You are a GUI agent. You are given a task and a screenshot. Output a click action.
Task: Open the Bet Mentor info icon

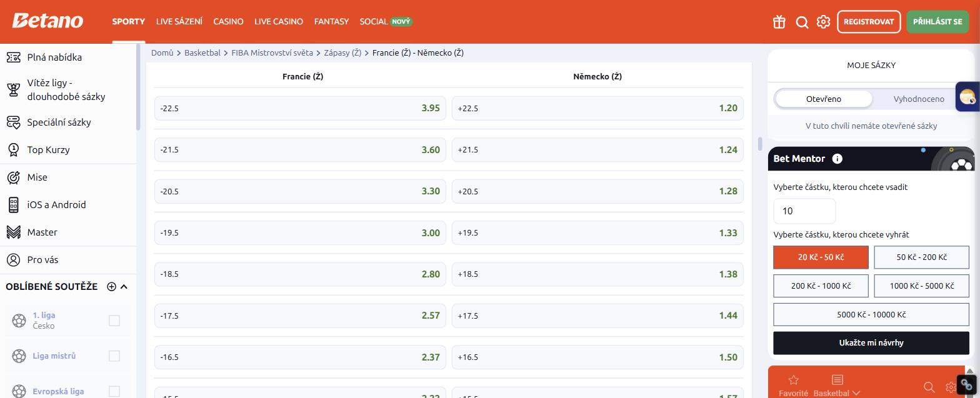pos(837,159)
